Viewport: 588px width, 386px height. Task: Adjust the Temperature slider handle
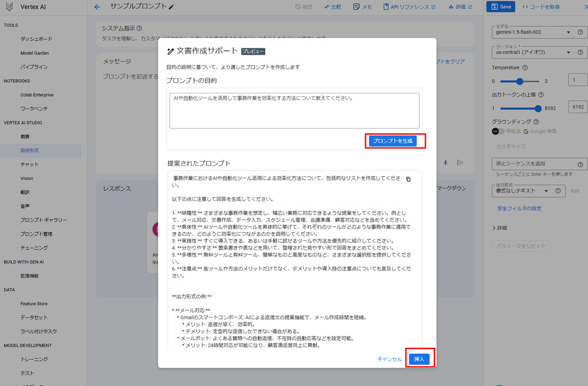point(519,81)
